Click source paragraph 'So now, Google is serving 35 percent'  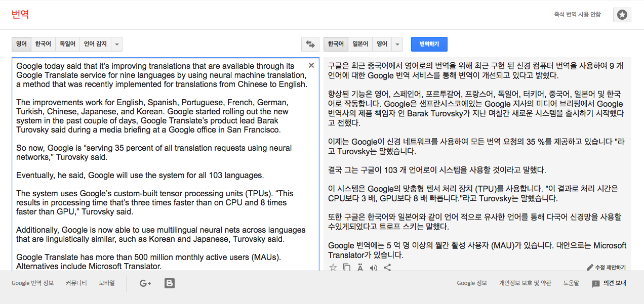click(x=154, y=153)
